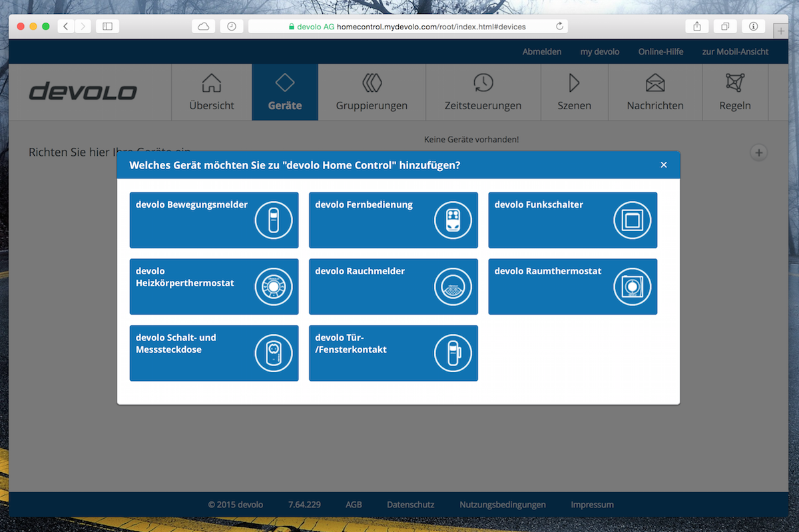The width and height of the screenshot is (799, 532).
Task: Switch to zur Mobil-Ansicht
Action: tap(735, 52)
